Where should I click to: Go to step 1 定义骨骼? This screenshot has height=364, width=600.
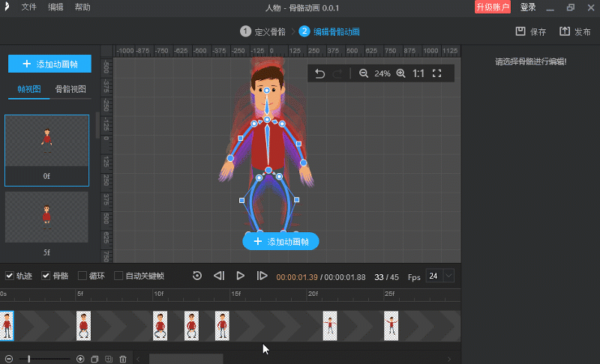263,31
